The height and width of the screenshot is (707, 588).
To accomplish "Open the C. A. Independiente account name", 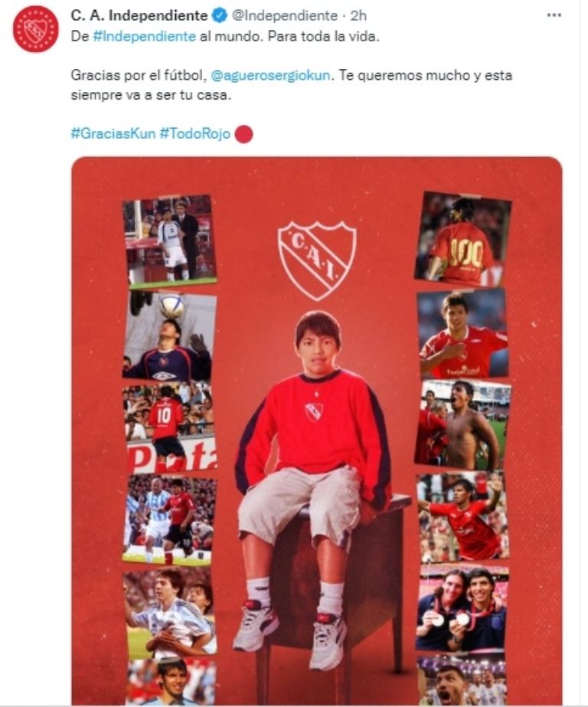I will pos(139,15).
